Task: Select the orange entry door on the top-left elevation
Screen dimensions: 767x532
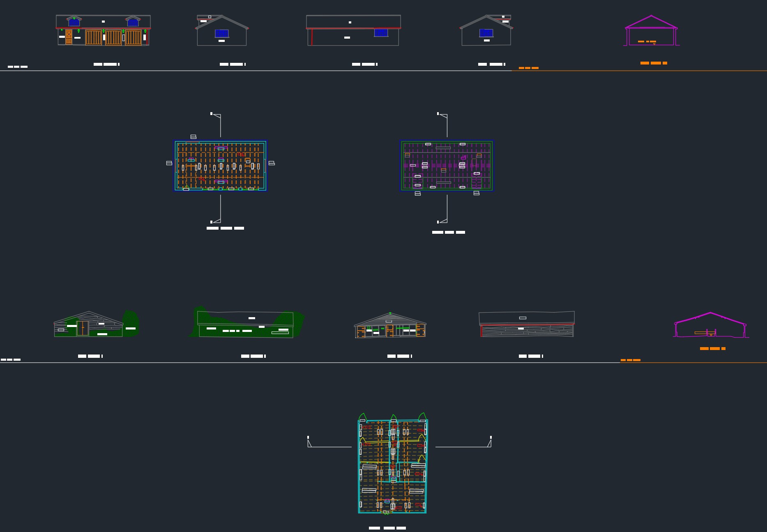Action: [69, 37]
